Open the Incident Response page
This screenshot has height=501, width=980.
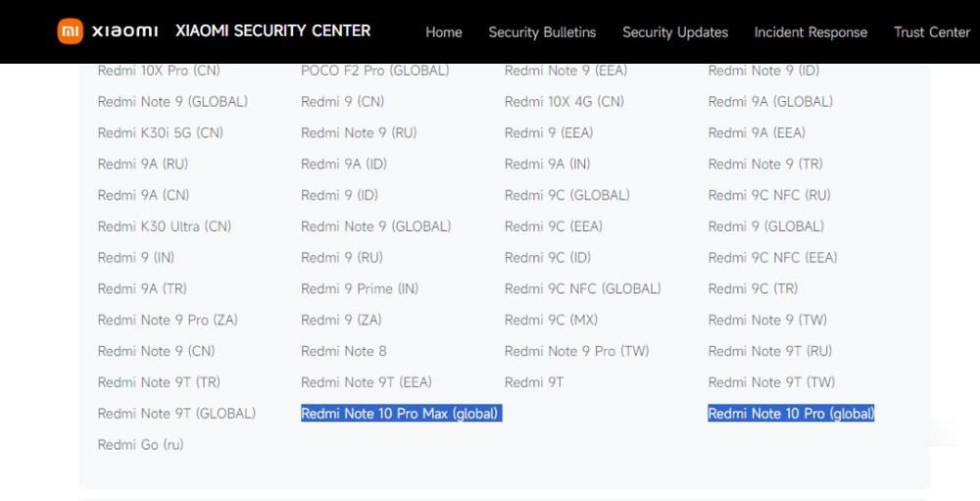tap(810, 32)
